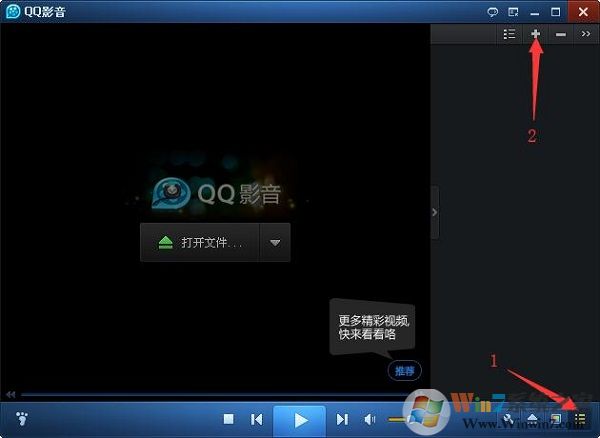Click the rewind double-arrow icon above controls
The height and width of the screenshot is (438, 600).
coord(10,394)
